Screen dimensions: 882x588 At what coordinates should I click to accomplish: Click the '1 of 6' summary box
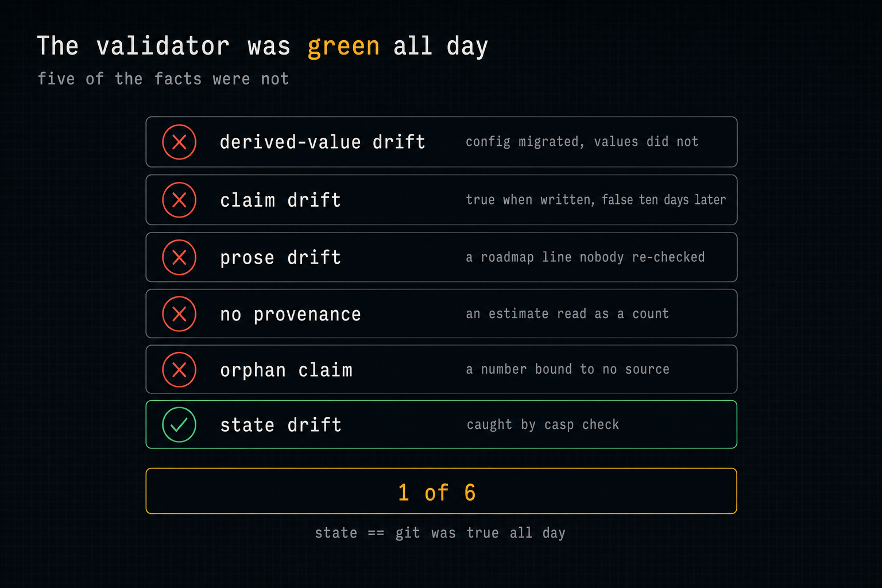coord(441,491)
